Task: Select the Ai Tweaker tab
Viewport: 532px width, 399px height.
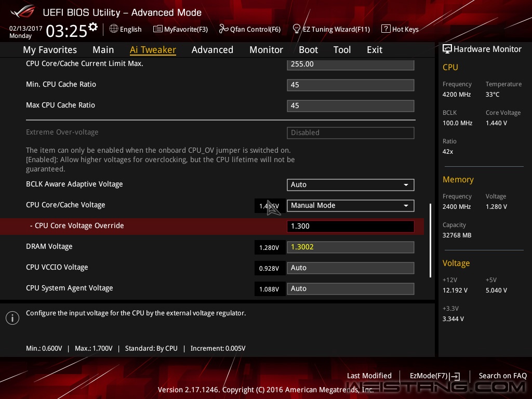Action: pyautogui.click(x=153, y=49)
